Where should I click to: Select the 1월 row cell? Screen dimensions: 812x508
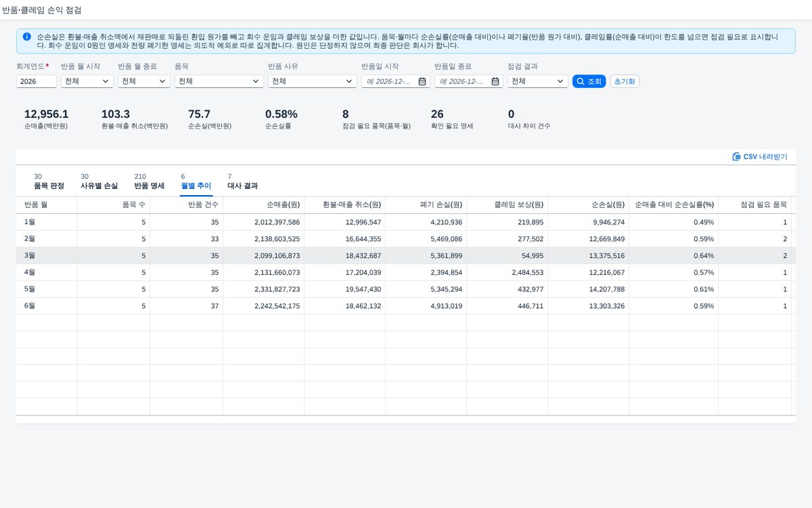(x=47, y=222)
